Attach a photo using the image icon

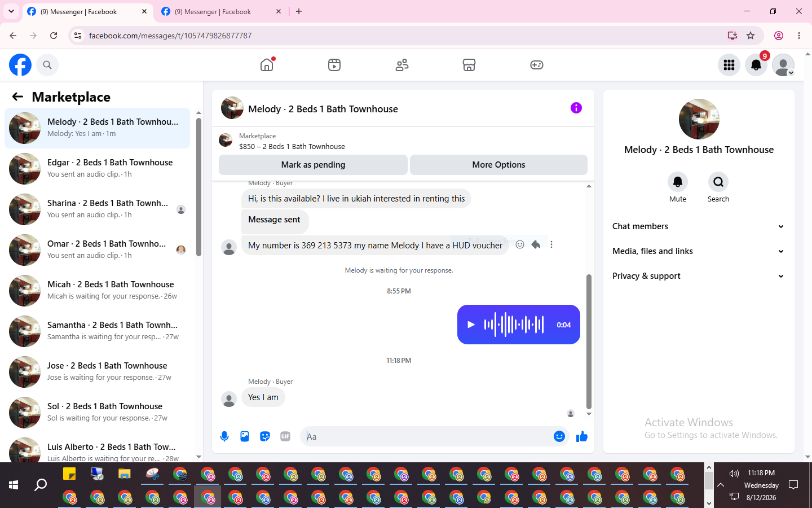[x=245, y=436]
